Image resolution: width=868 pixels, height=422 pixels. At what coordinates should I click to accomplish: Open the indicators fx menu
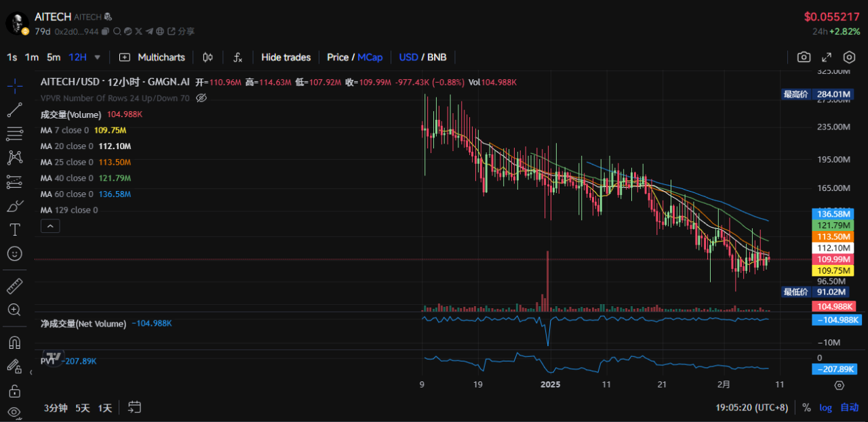click(x=238, y=58)
